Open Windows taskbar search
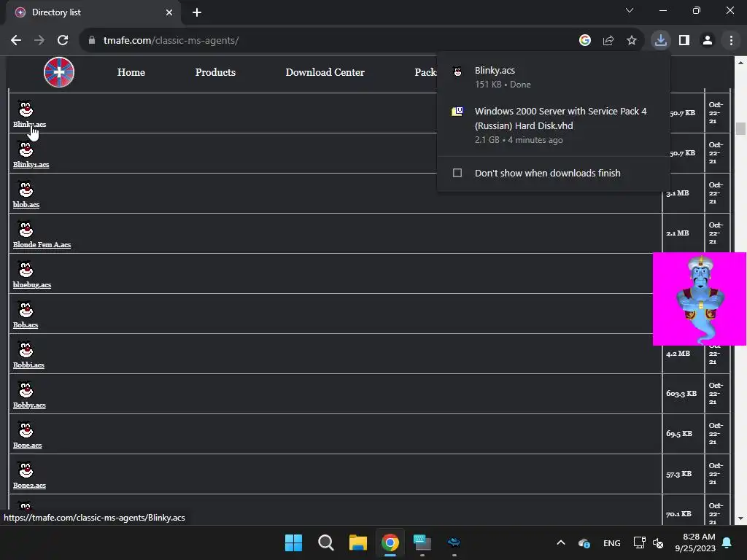Screen dimensions: 747x560 [326, 542]
